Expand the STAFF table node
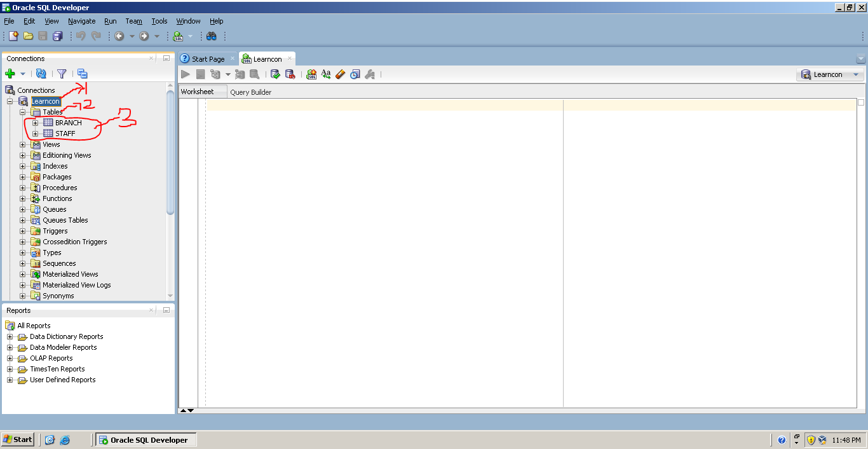The width and height of the screenshot is (868, 449). pos(36,134)
